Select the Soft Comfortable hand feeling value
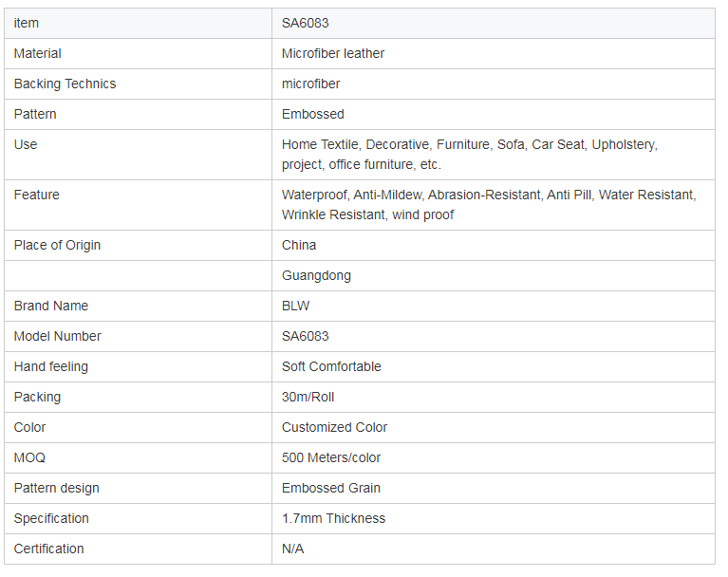Viewport: 728px width, 577px height. point(331,366)
